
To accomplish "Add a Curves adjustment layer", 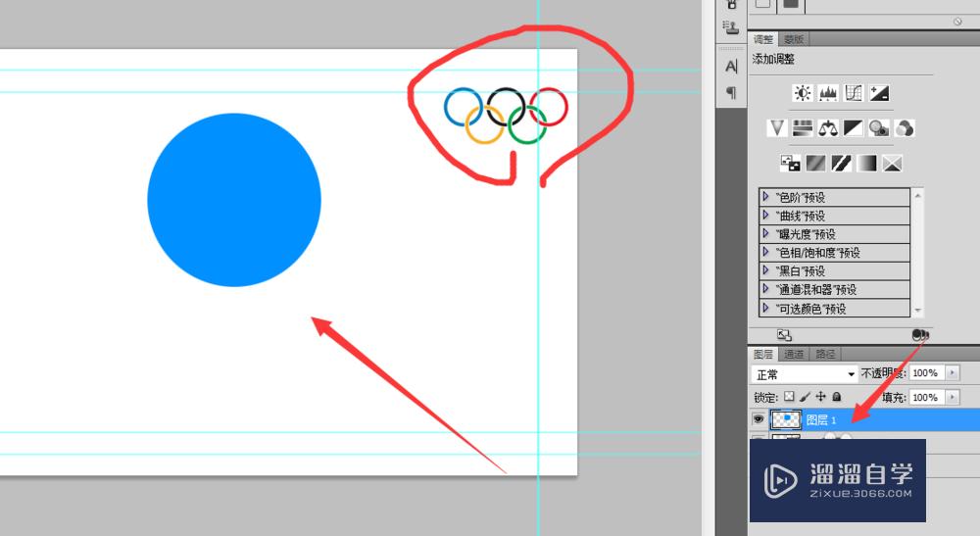I will point(854,93).
